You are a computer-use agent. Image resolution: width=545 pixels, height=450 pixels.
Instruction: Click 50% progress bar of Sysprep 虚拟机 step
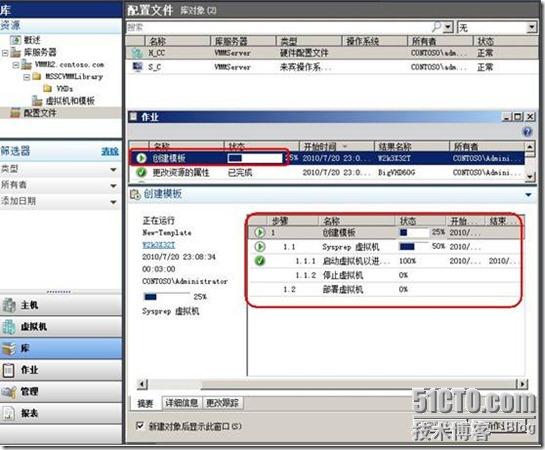coord(413,246)
